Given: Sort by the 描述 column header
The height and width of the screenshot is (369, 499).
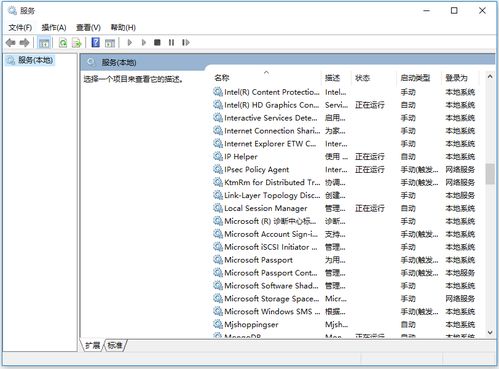Looking at the screenshot, I should [336, 78].
